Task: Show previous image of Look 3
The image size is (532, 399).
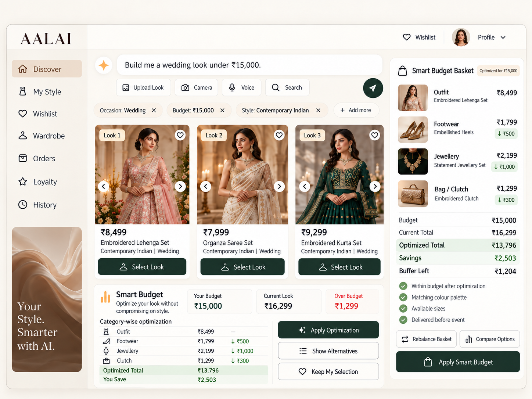Action: pos(305,186)
